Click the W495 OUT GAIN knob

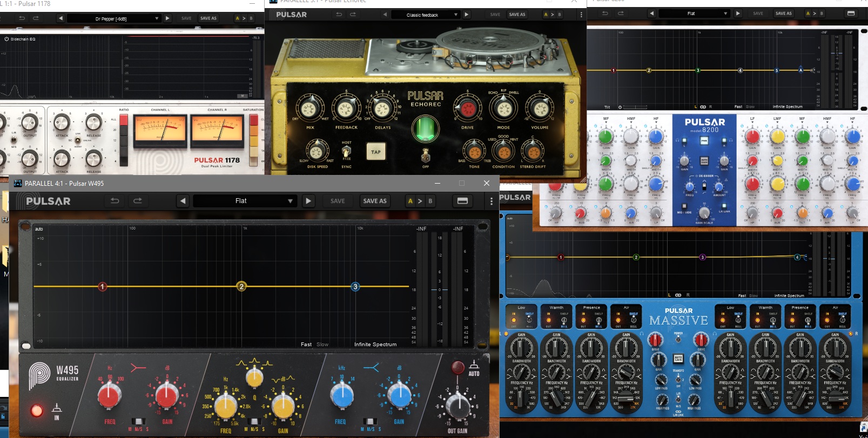point(457,405)
